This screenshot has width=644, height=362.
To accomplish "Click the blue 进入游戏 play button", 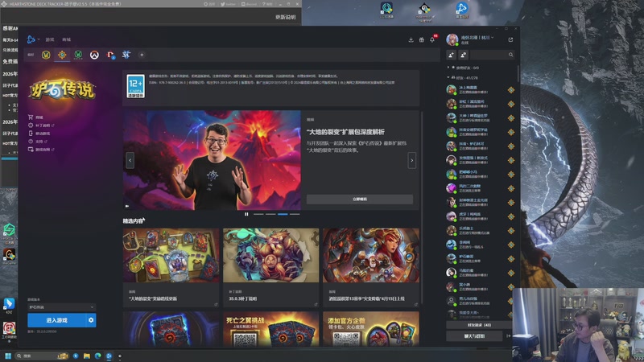I will coord(56,320).
